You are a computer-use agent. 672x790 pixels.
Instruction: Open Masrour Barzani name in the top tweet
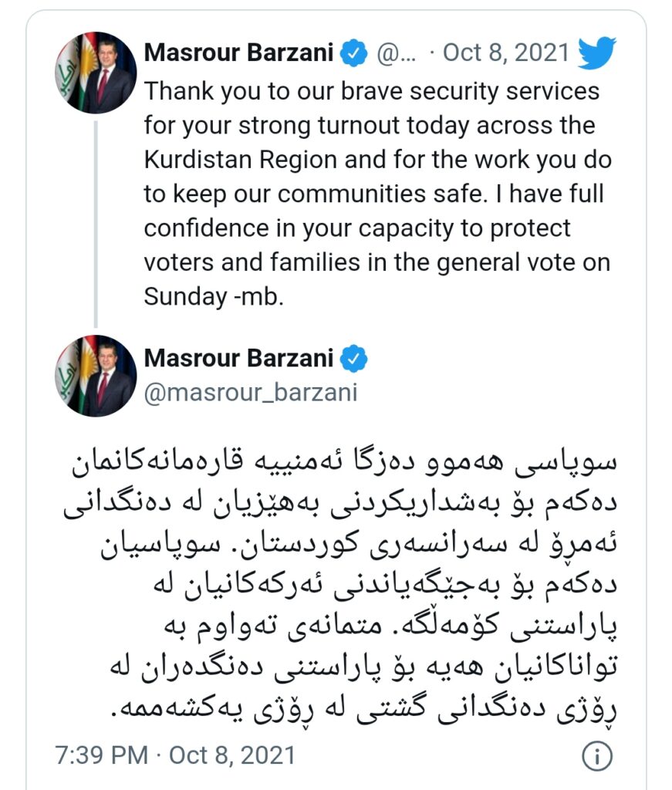point(239,54)
